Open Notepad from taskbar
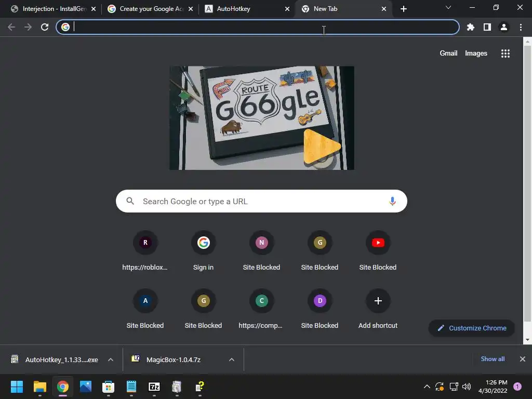 [131, 387]
